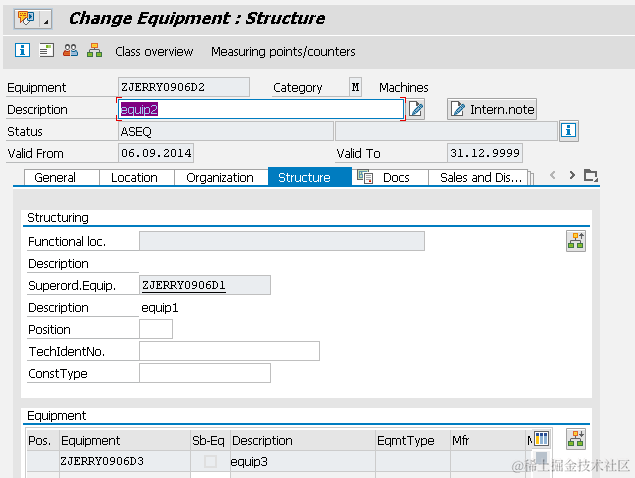Click the Description field containing equip2
The width and height of the screenshot is (635, 478).
(x=261, y=109)
